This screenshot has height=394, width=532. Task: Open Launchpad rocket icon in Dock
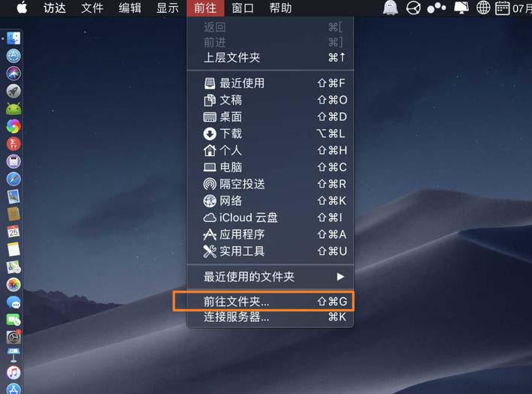tap(14, 91)
